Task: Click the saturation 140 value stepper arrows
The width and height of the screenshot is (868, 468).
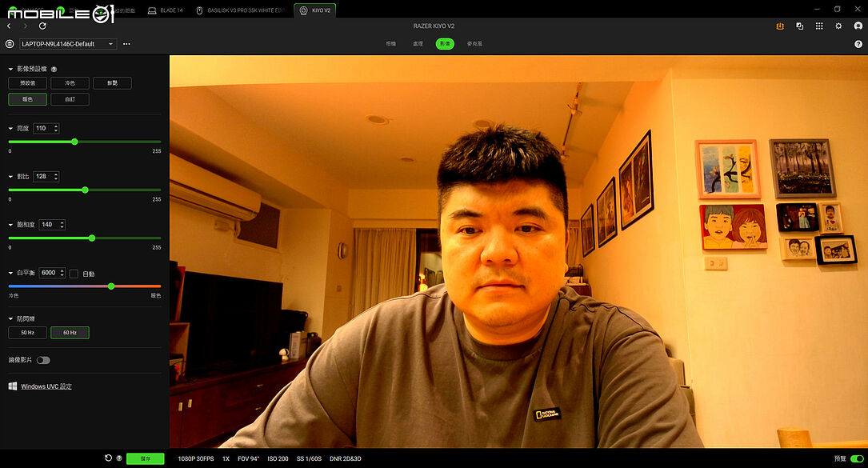Action: pyautogui.click(x=62, y=225)
